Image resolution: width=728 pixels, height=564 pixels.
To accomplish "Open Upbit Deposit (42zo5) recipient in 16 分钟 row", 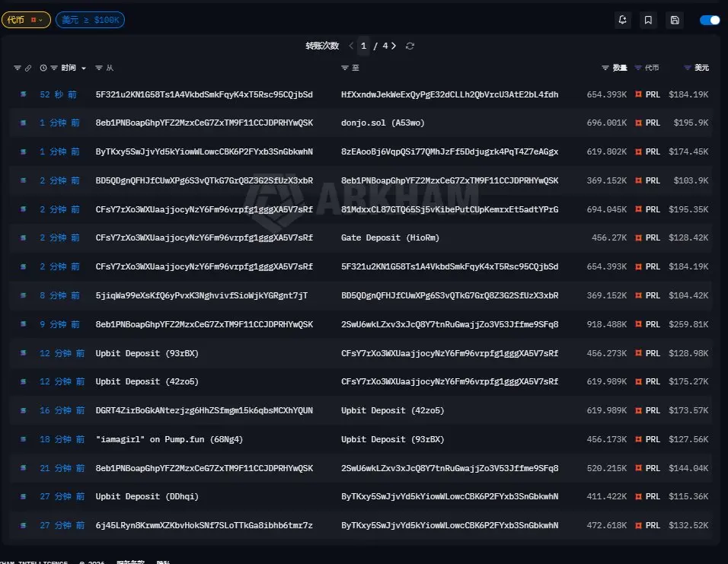I will coord(392,410).
